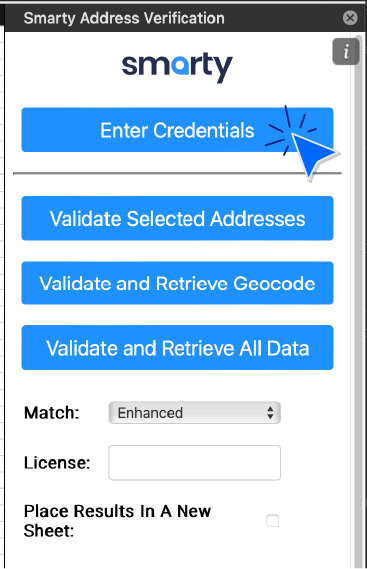Click the Place Results In A New Sheet label

[117, 521]
